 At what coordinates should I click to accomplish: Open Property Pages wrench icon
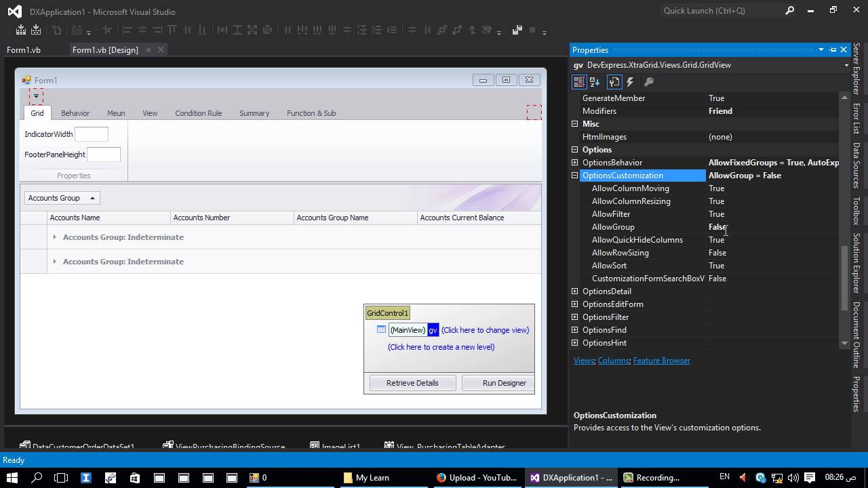(649, 82)
